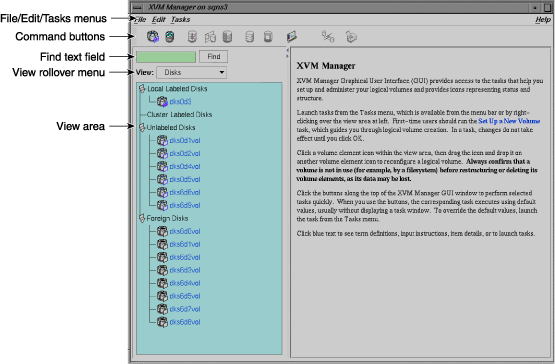555x364 pixels.
Task: Click the greyed disk with down-arrow toolbar button
Action: click(x=192, y=36)
